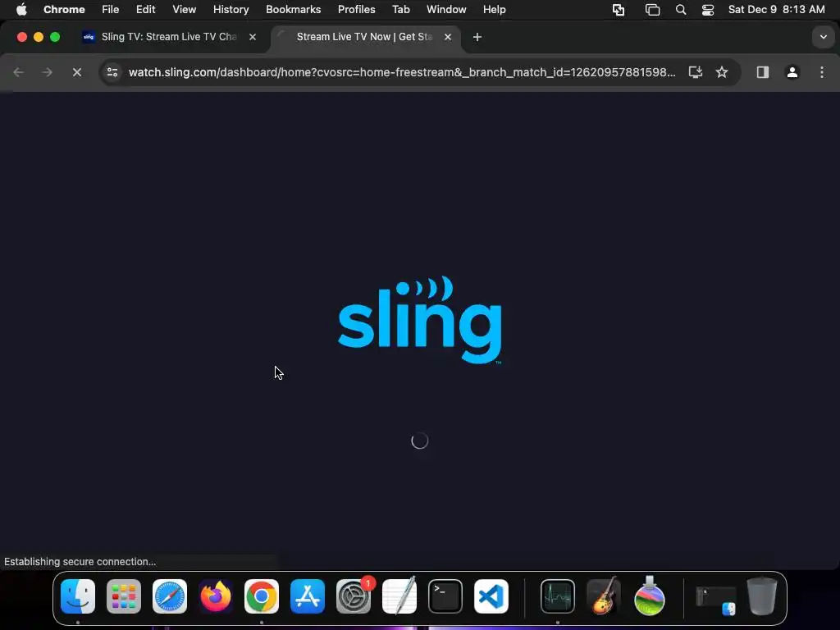The width and height of the screenshot is (840, 630).
Task: Close the Stream Live TV Now tab
Action: [x=447, y=37]
